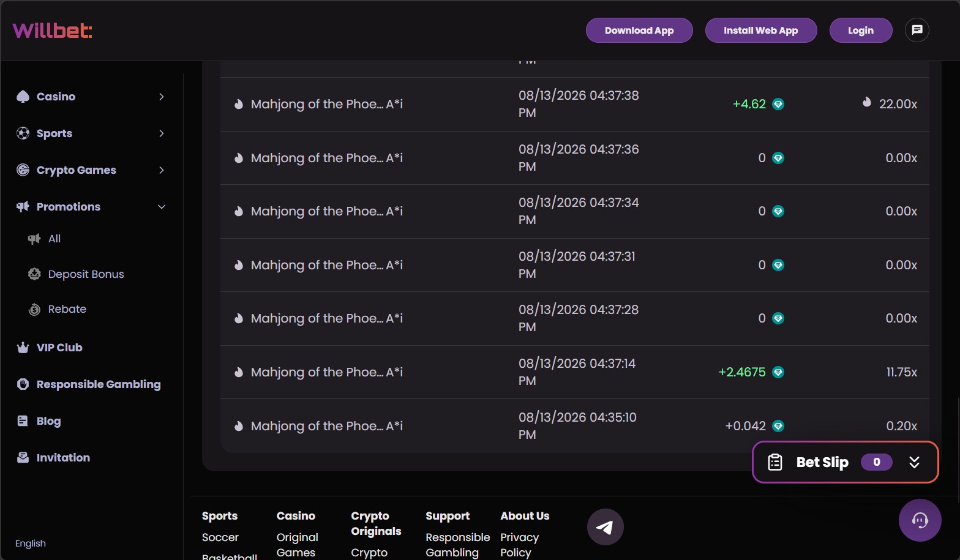This screenshot has width=960, height=560.
Task: Click game icon in the 04:37:38 row
Action: pyautogui.click(x=239, y=104)
